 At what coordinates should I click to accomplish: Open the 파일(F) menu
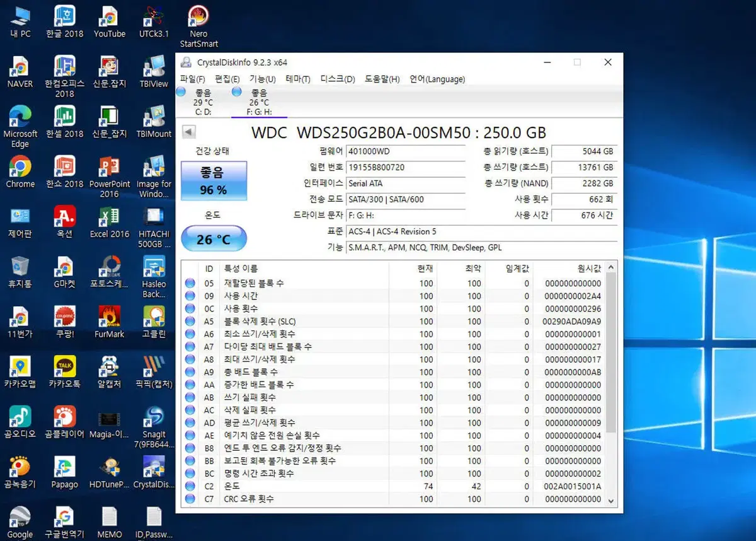(x=193, y=79)
